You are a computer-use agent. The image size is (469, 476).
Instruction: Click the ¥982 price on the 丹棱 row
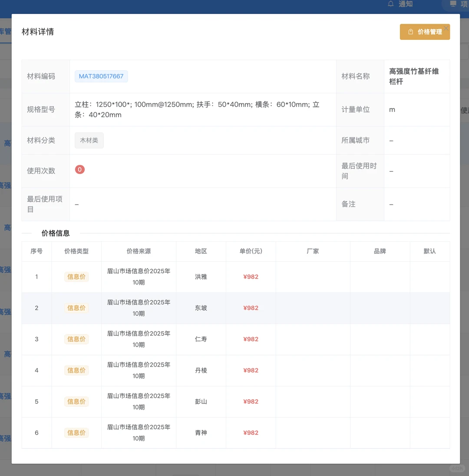(251, 370)
